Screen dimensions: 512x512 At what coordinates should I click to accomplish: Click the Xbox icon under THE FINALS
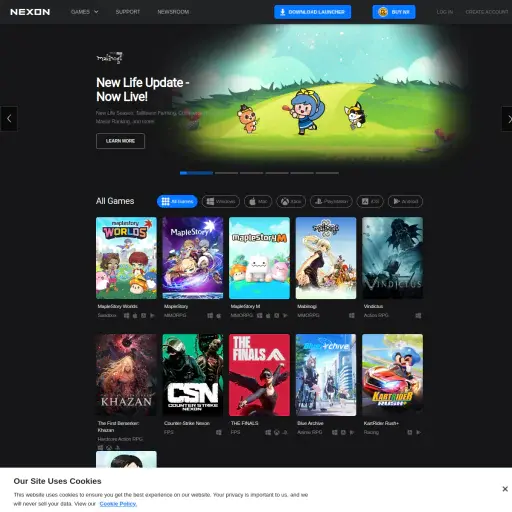[277, 432]
